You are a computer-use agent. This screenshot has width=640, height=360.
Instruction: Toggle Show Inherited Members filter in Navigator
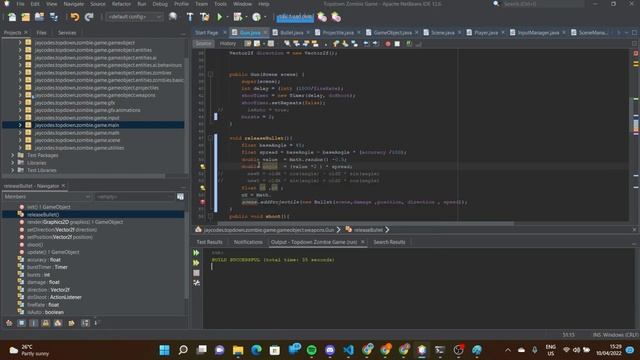[9, 323]
